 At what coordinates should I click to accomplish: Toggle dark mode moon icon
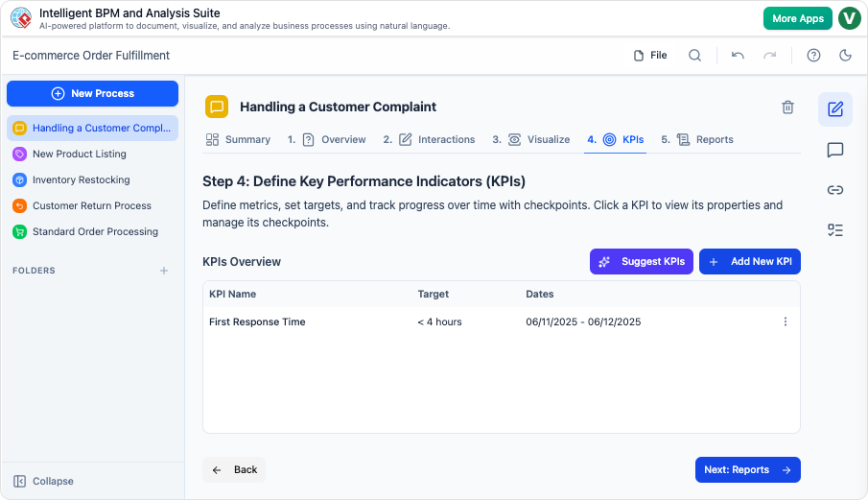click(x=845, y=56)
